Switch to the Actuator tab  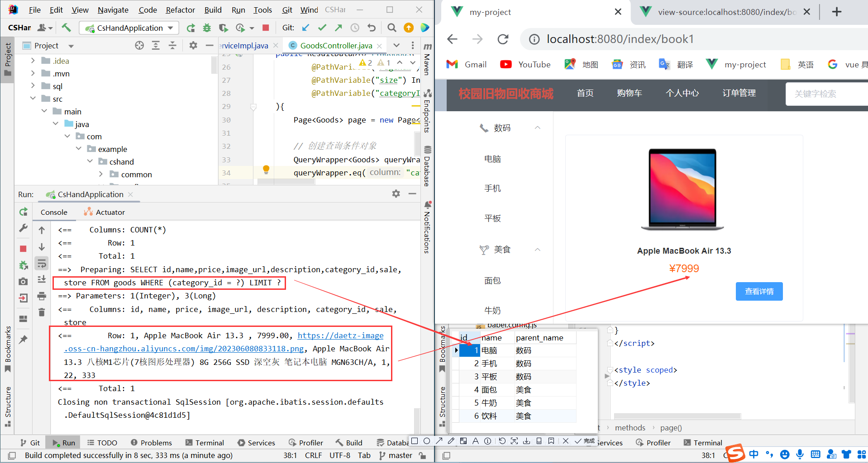tap(105, 212)
